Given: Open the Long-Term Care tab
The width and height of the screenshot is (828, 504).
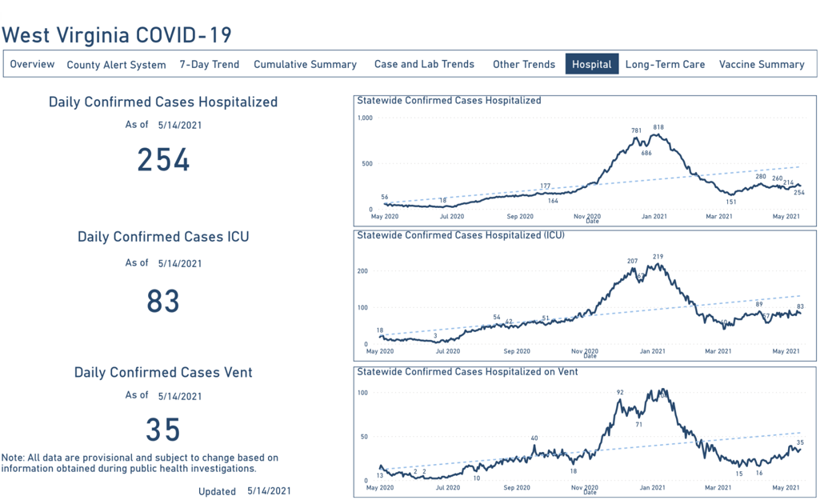Looking at the screenshot, I should tap(665, 64).
